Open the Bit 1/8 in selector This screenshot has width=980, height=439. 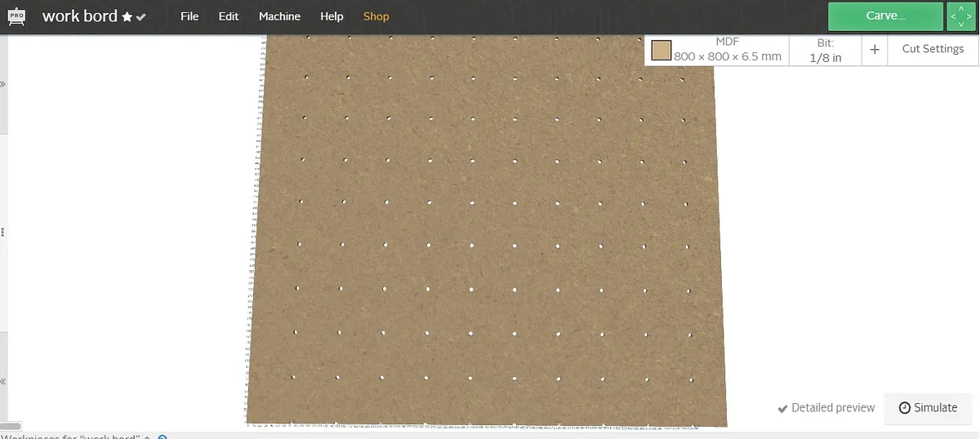825,50
